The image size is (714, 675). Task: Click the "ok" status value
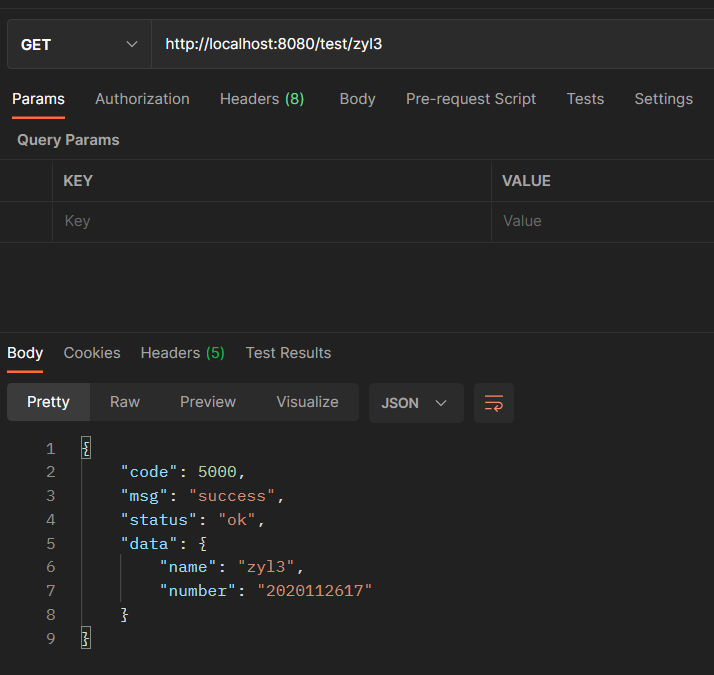pyautogui.click(x=237, y=520)
